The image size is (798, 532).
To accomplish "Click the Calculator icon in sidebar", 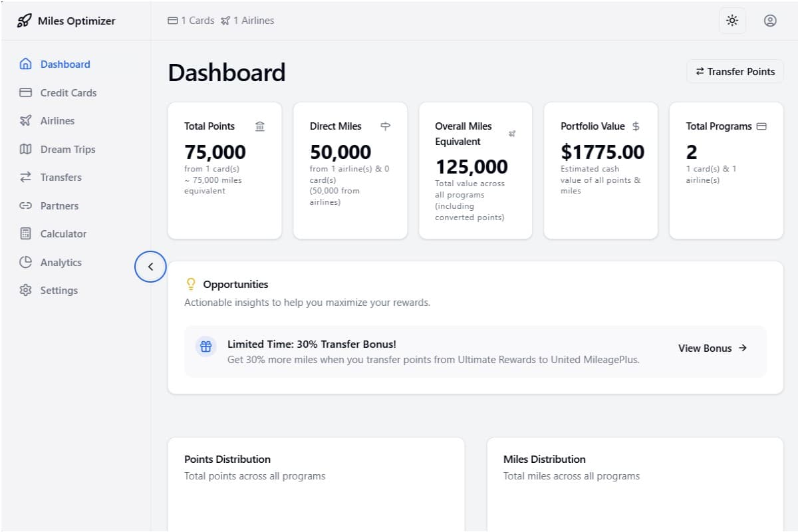I will point(26,234).
